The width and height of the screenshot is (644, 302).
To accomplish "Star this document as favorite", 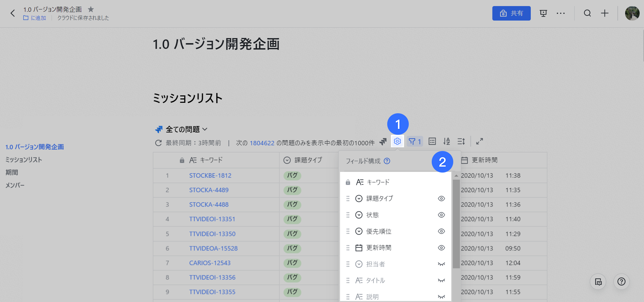I will click(x=91, y=9).
